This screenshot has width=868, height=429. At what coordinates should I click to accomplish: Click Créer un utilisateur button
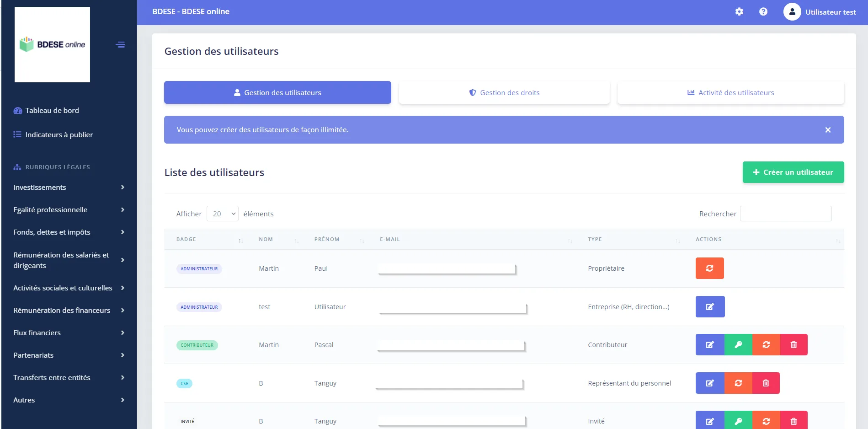point(793,172)
